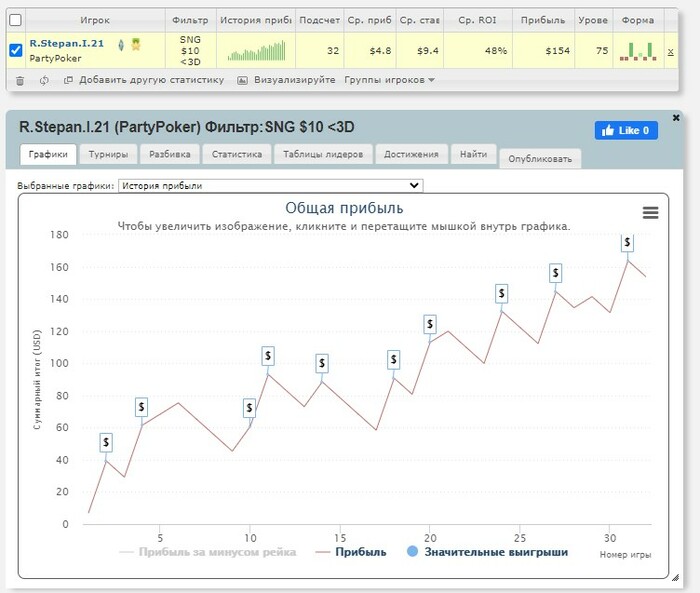Sort by the Подсчет column header

(x=319, y=20)
